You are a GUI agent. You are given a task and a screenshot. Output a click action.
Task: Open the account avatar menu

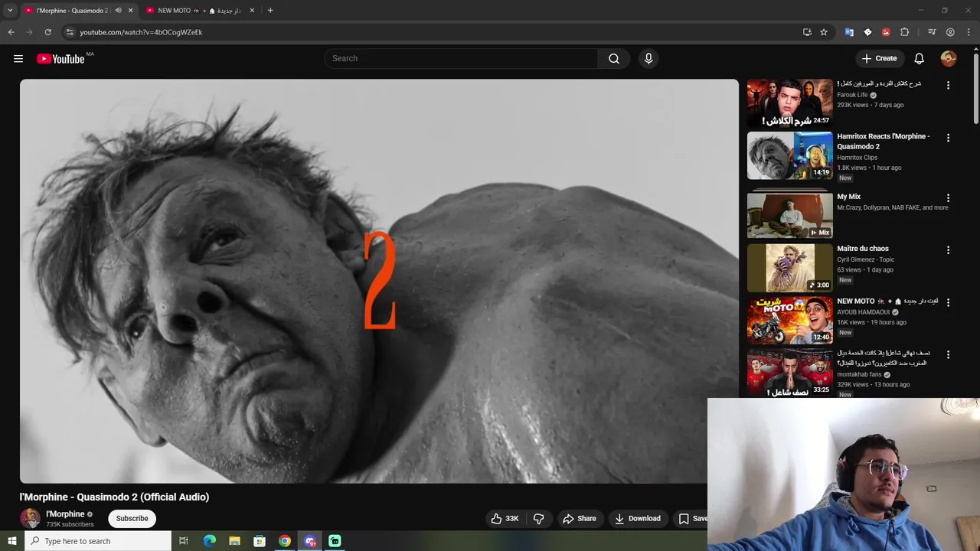tap(949, 59)
